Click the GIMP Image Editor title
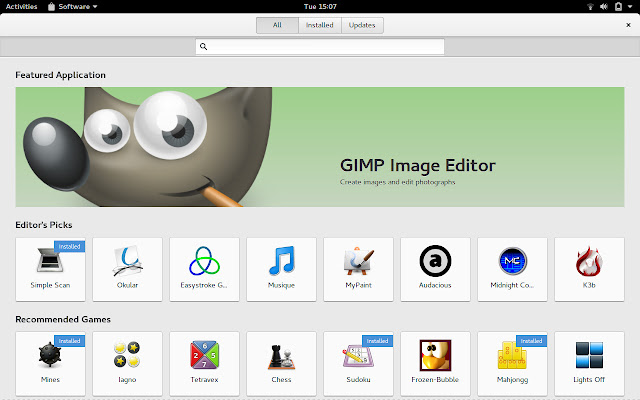Image resolution: width=640 pixels, height=400 pixels. tap(418, 166)
